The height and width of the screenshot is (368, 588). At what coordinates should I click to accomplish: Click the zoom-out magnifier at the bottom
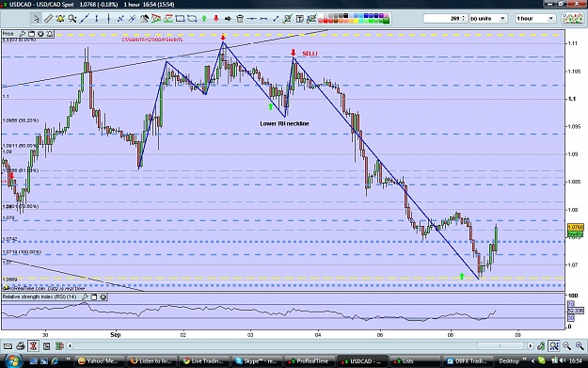567,345
